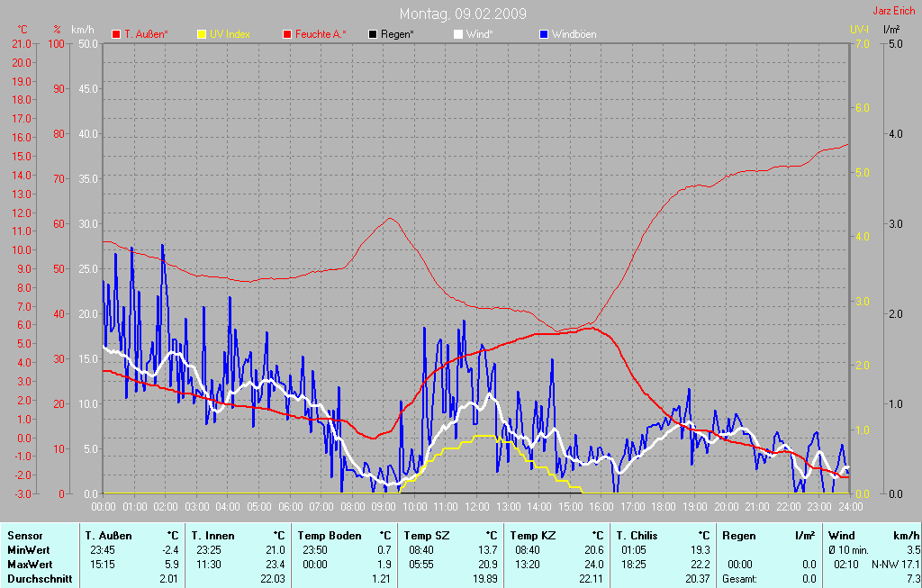The width and height of the screenshot is (922, 588).
Task: Click the Temp Boden min time '23:50'
Action: pos(315,550)
